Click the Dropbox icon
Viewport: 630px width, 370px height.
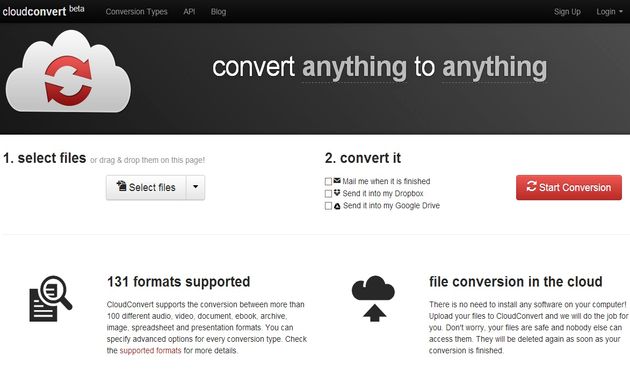pos(337,193)
